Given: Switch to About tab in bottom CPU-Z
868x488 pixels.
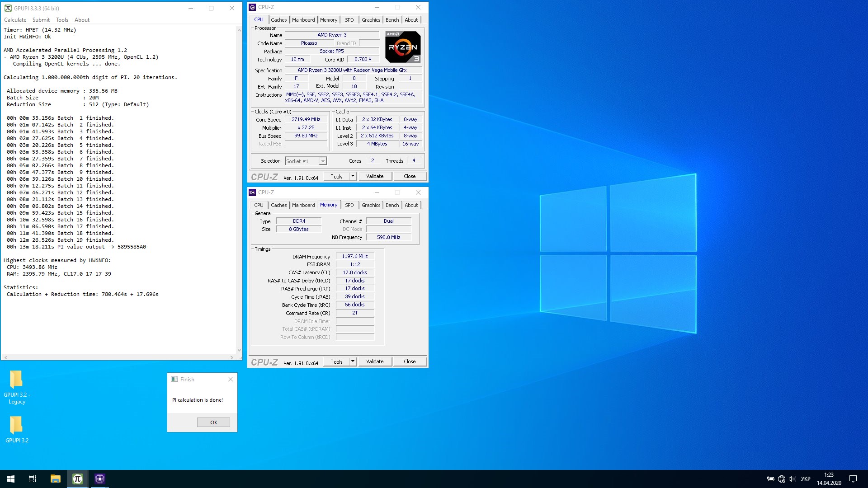Looking at the screenshot, I should coord(411,205).
